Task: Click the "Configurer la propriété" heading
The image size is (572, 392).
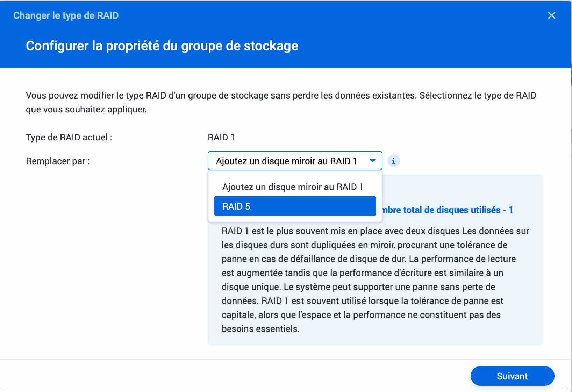Action: pos(162,46)
